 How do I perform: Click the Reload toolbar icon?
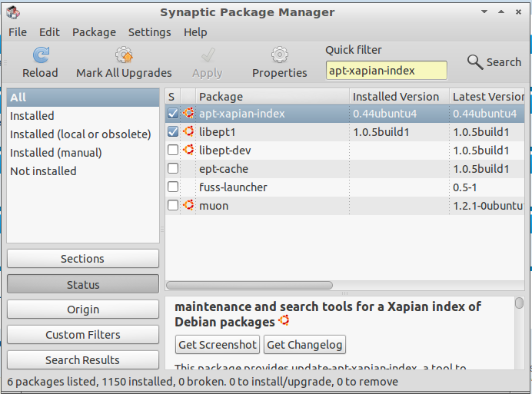(41, 55)
